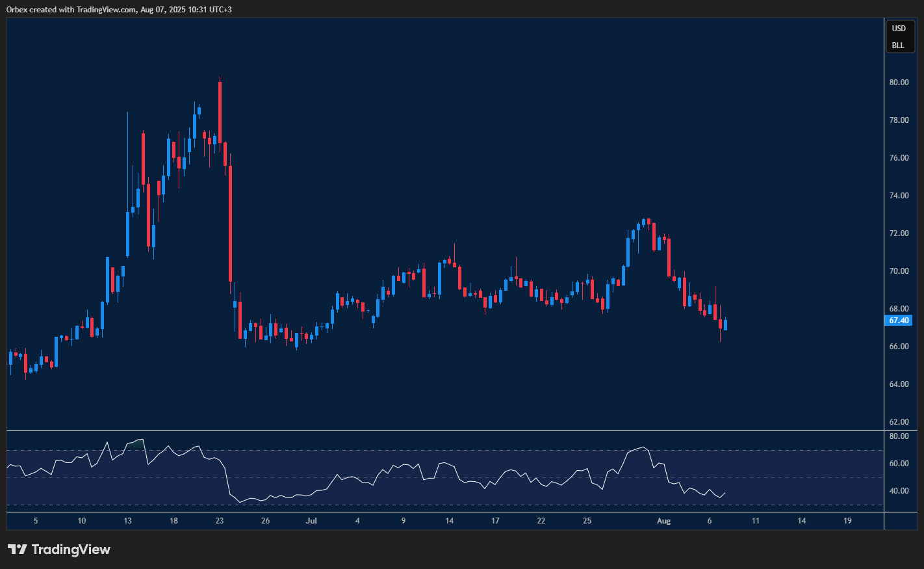
Task: Select the last blue candle on chart
Action: point(725,324)
